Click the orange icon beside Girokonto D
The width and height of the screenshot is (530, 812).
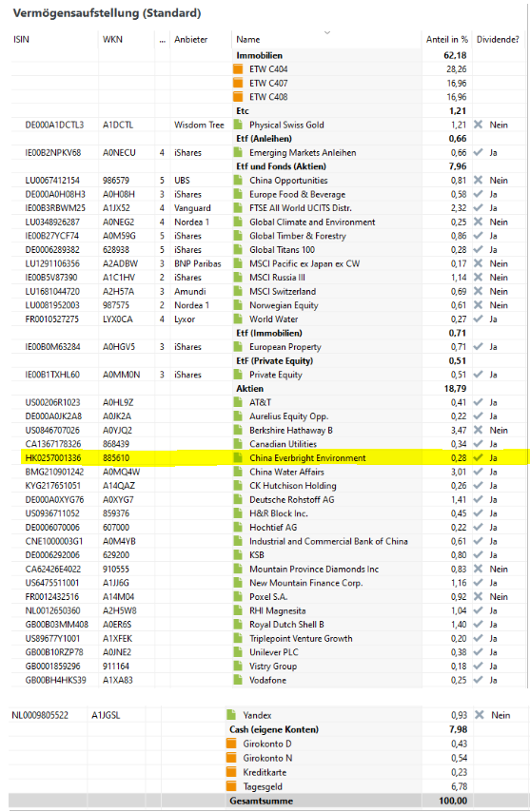coord(231,744)
